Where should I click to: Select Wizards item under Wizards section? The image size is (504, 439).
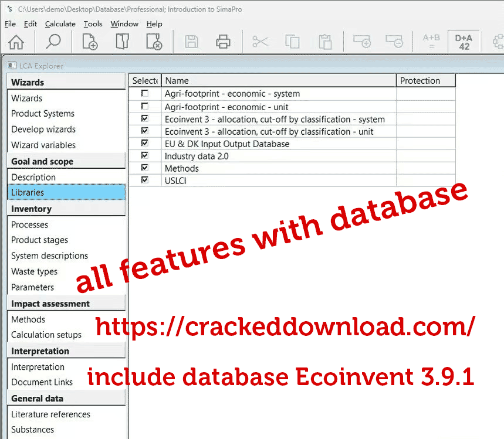coord(26,98)
